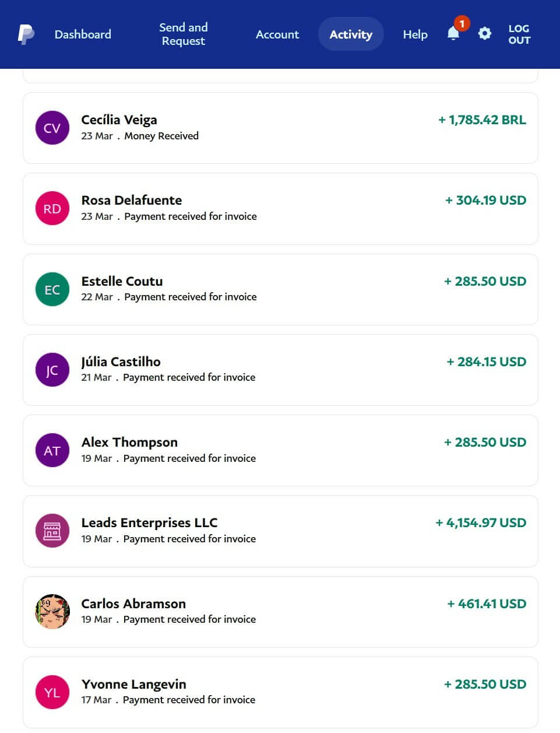Click Cecília Veiga's CV avatar
Screen dimensions: 560x733
click(x=52, y=128)
